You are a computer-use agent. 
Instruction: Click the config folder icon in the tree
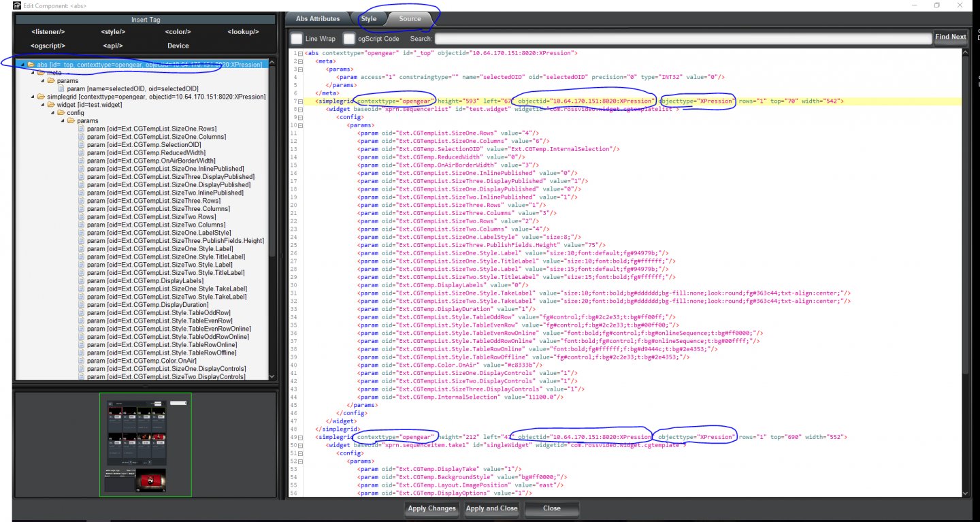61,113
